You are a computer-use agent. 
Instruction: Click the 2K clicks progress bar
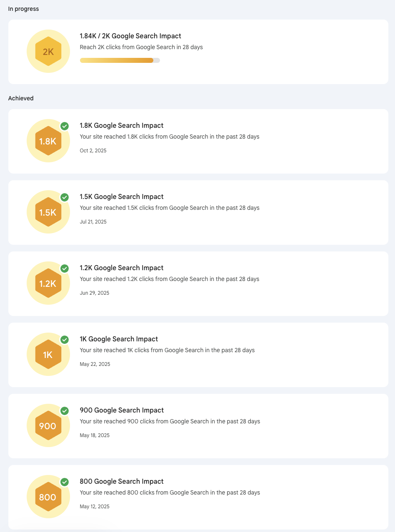click(x=120, y=60)
